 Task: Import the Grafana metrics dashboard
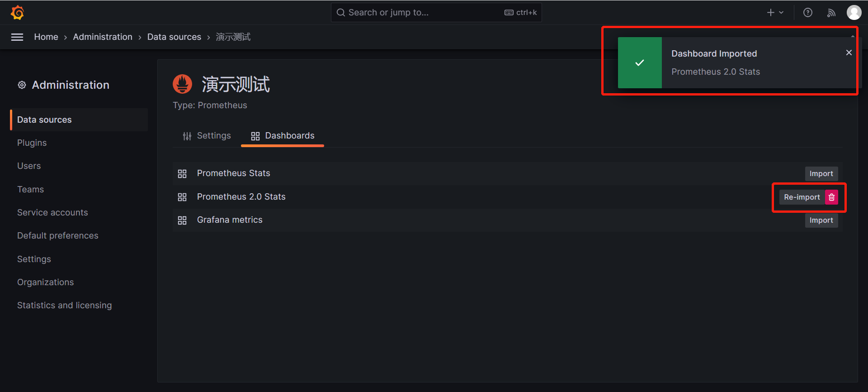tap(821, 220)
